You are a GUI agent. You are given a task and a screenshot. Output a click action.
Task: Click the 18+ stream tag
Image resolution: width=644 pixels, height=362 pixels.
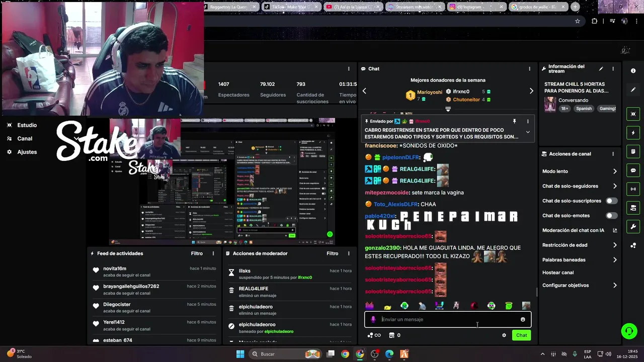pyautogui.click(x=565, y=109)
